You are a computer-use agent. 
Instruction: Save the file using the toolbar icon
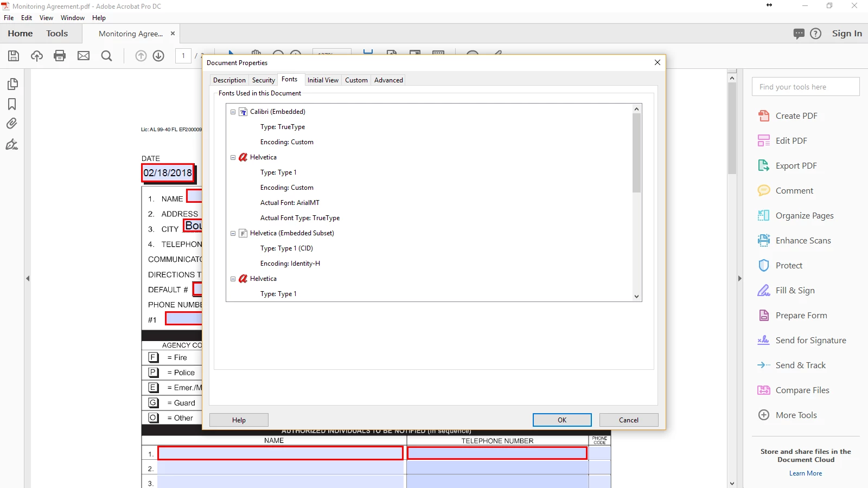click(x=14, y=56)
